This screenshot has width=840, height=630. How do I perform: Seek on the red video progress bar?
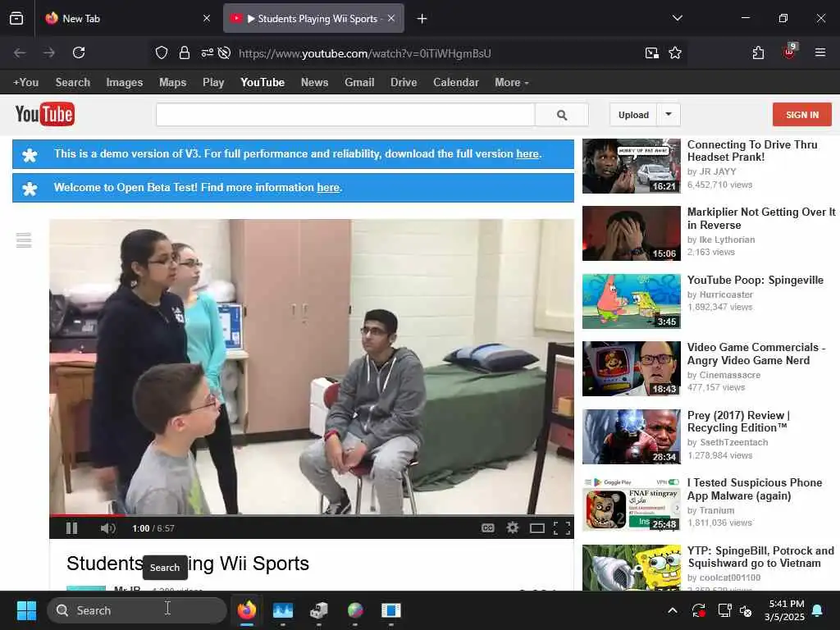tap(311, 515)
